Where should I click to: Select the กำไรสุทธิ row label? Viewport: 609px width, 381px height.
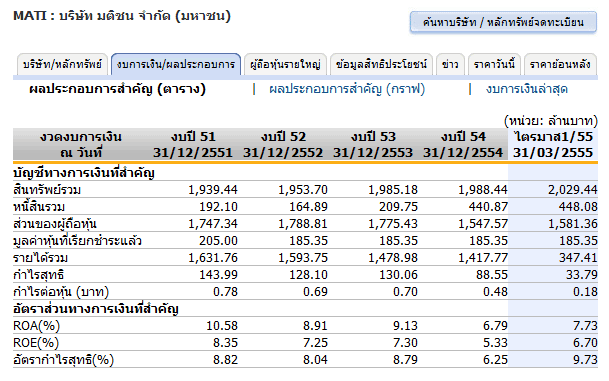pyautogui.click(x=38, y=275)
